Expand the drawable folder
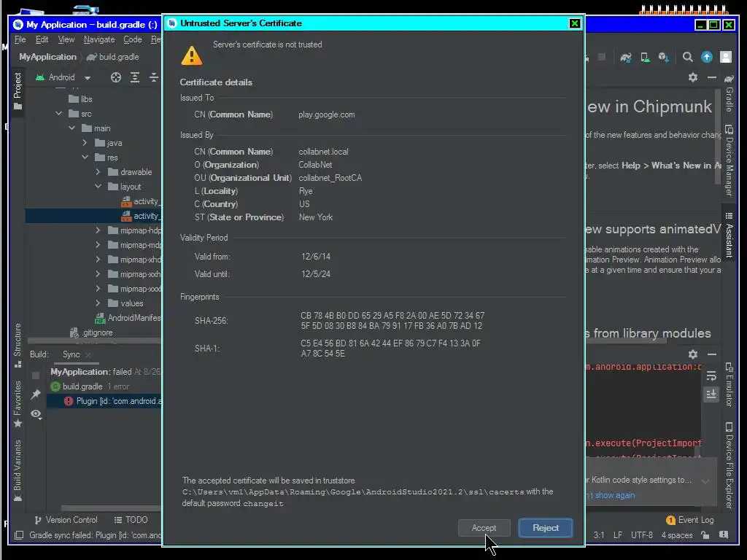 (98, 172)
